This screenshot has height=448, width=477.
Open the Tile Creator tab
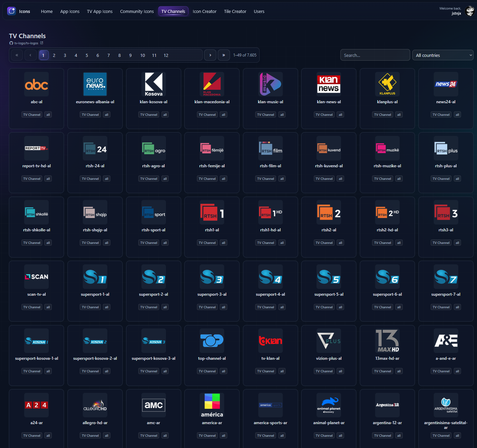click(x=235, y=11)
